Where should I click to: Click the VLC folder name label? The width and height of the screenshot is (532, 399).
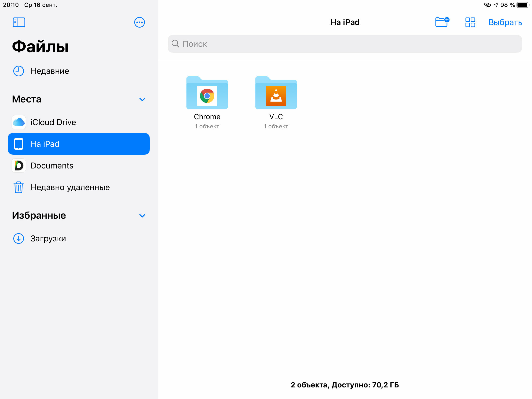(276, 117)
